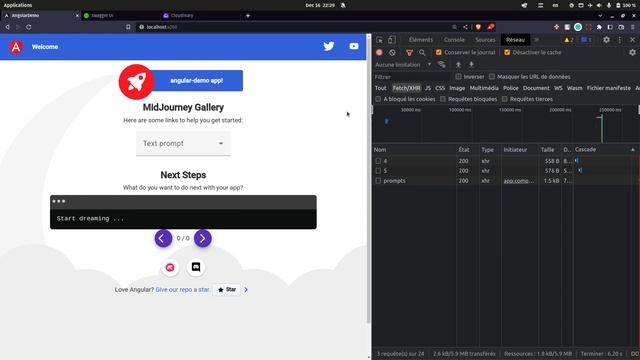Open the Twitter icon in the Angular header
This screenshot has height=360, width=640.
(x=329, y=47)
